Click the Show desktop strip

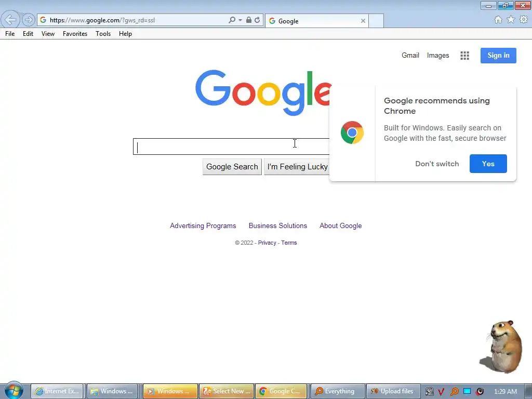click(x=528, y=391)
